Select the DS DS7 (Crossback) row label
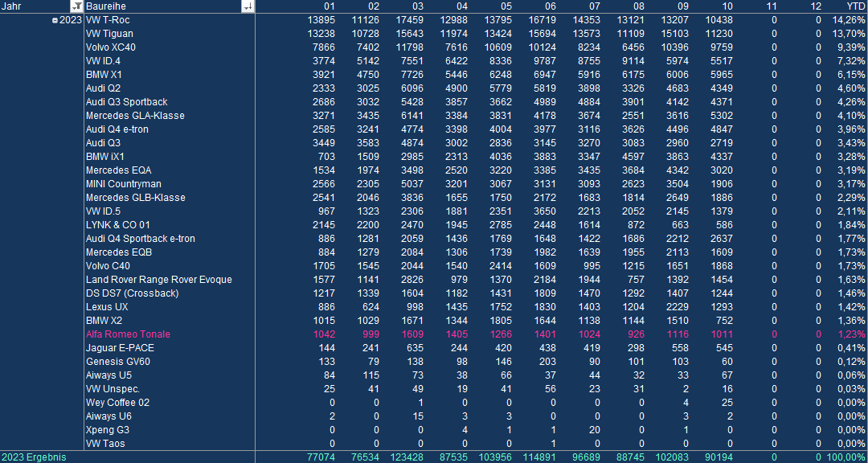 [x=133, y=293]
